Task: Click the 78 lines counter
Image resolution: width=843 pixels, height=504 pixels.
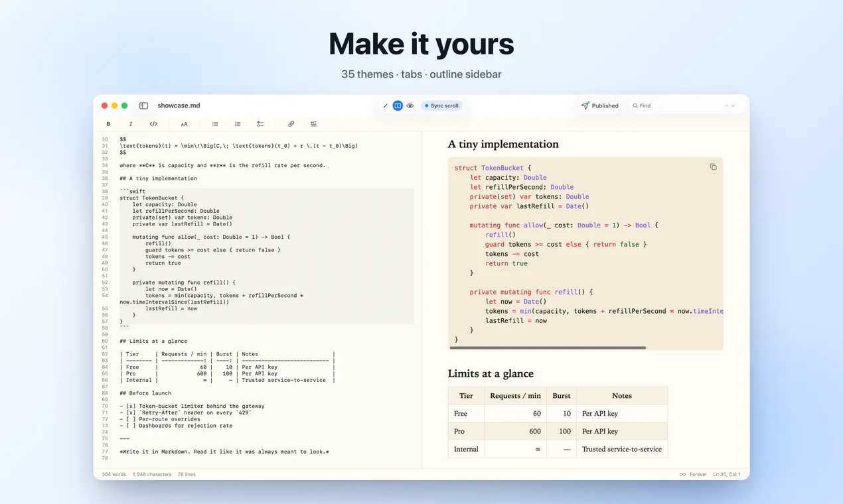Action: coord(187,474)
